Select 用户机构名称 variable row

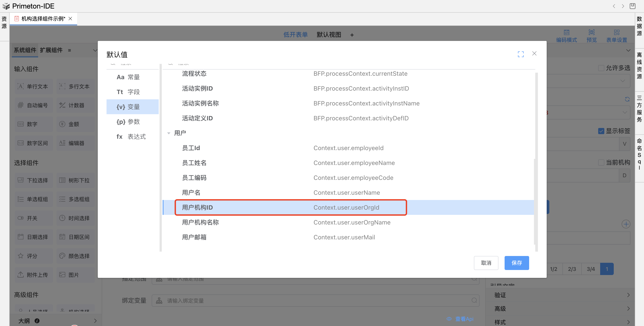tap(200, 223)
